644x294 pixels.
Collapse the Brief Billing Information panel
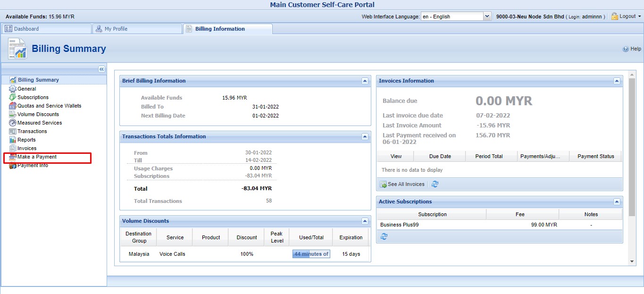(365, 81)
